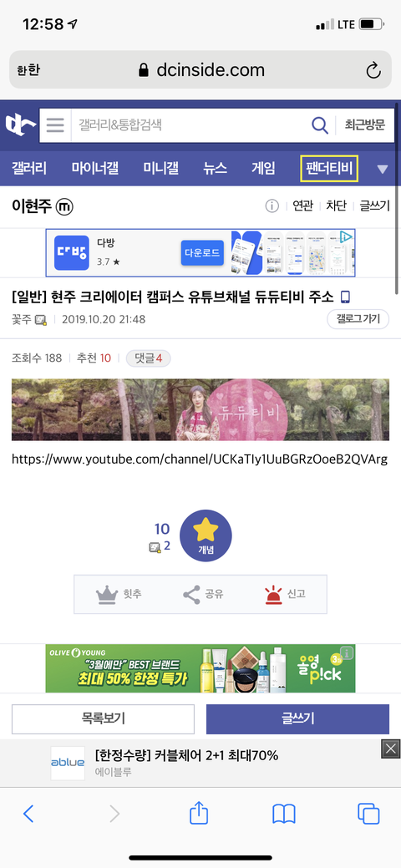The image size is (401, 868).
Task: Expand the navigation bar dropdown triangle
Action: 382,169
